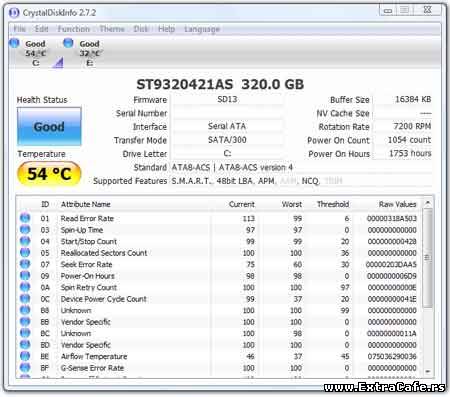Image resolution: width=450 pixels, height=397 pixels.
Task: Click status orb for Spin Retry Count
Action: click(25, 287)
